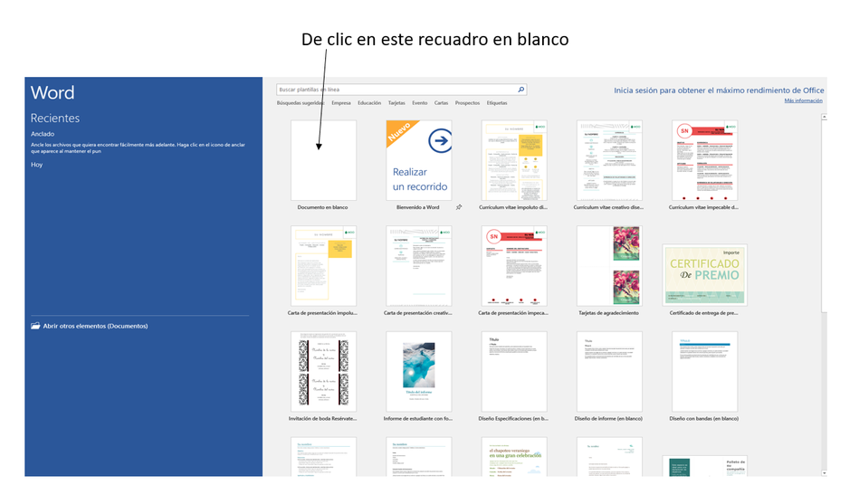Viewport: 859px width, 504px height.
Task: Select the Etiquetas suggested search
Action: point(497,103)
